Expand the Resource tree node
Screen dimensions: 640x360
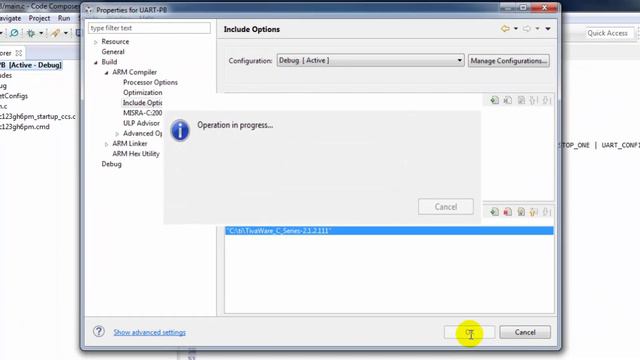tap(96, 42)
